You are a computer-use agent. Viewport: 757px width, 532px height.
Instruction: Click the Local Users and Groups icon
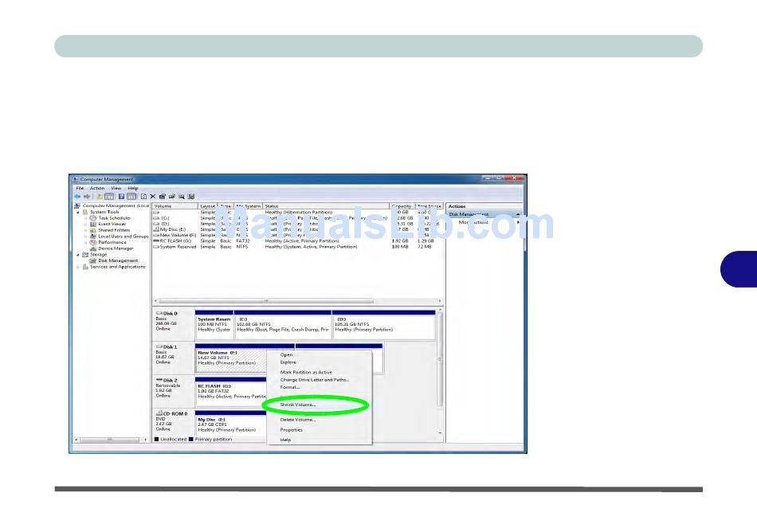[x=93, y=237]
